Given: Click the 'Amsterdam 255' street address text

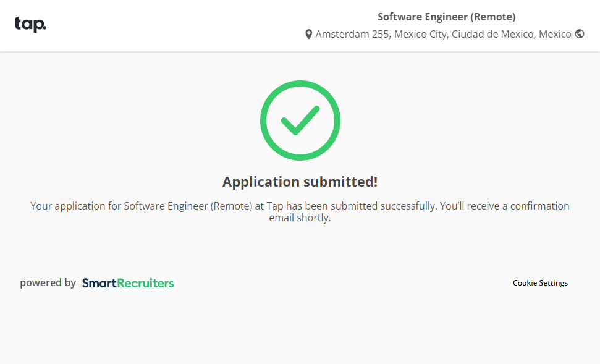Looking at the screenshot, I should 352,35.
